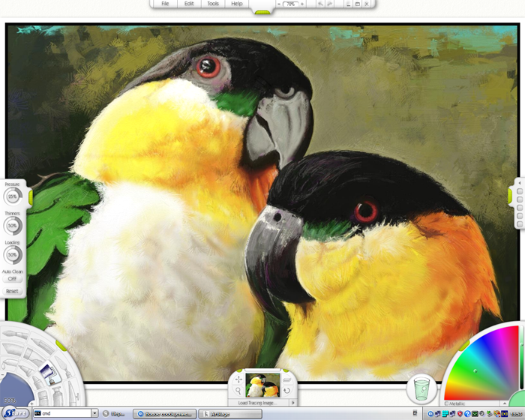
Task: Open the up arrow beside Metallic
Action: coord(504,403)
